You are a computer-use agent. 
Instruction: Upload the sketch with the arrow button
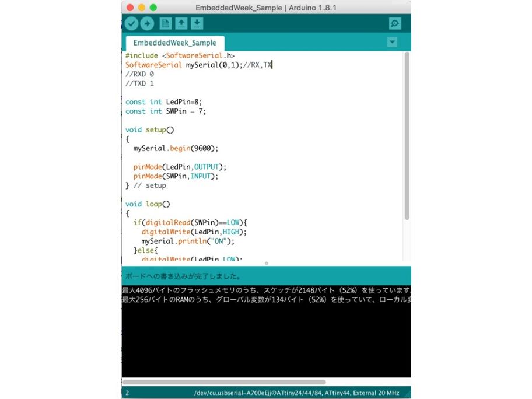click(x=147, y=23)
